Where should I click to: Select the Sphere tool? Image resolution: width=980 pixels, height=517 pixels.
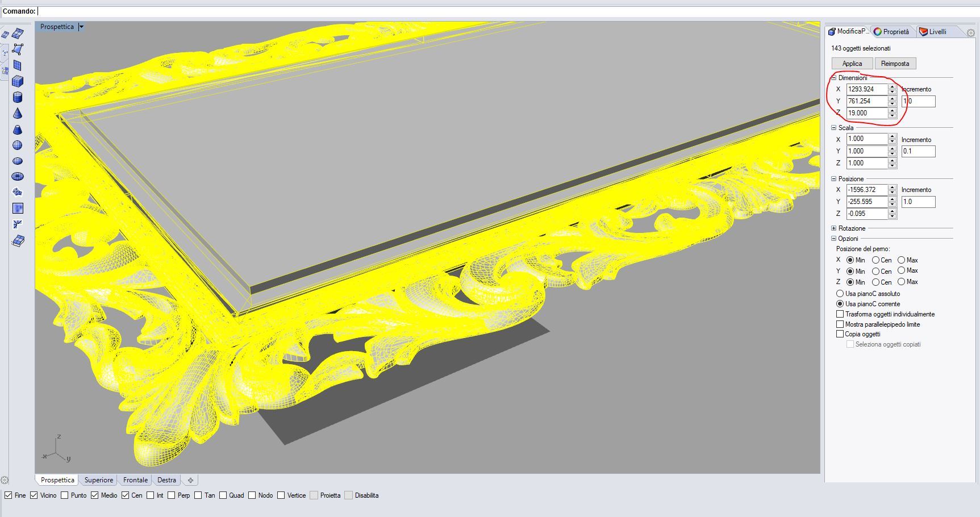(x=18, y=145)
